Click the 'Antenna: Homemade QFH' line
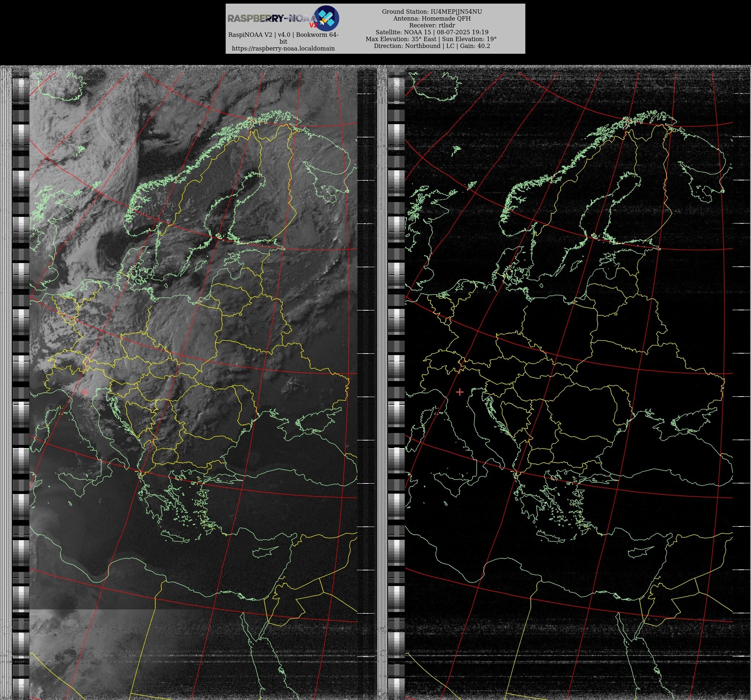Viewport: 751px width, 700px height. pyautogui.click(x=432, y=18)
